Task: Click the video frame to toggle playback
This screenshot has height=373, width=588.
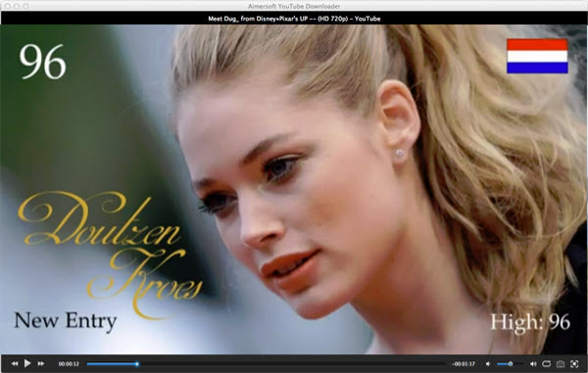Action: (294, 189)
